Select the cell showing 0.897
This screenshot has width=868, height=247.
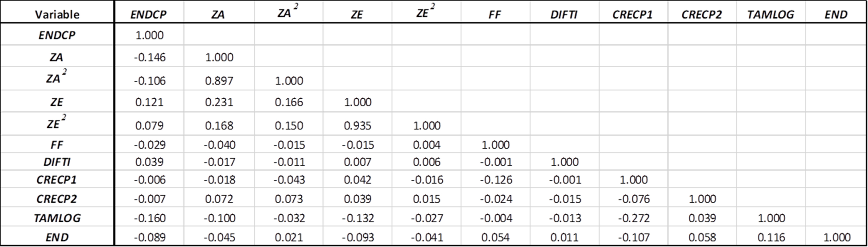pos(219,81)
